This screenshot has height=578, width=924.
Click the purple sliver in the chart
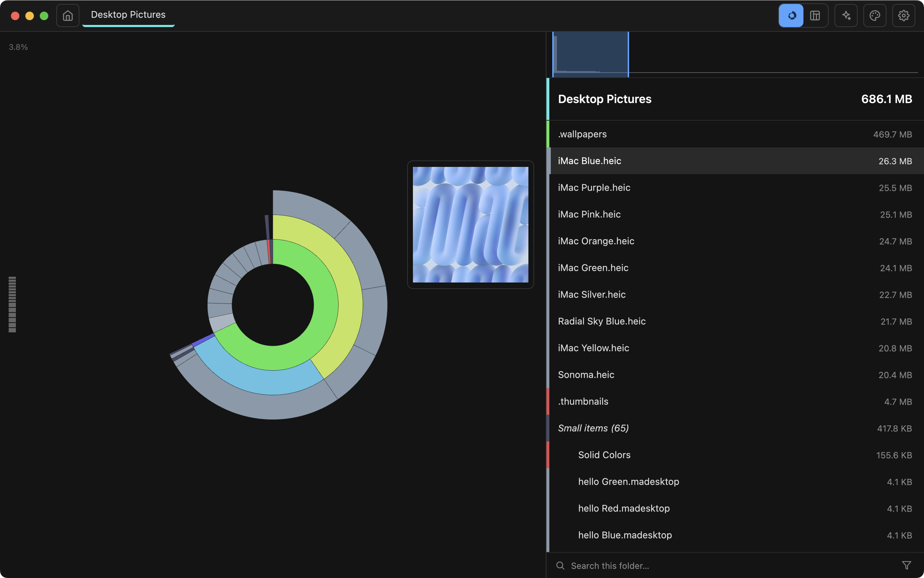[203, 340]
